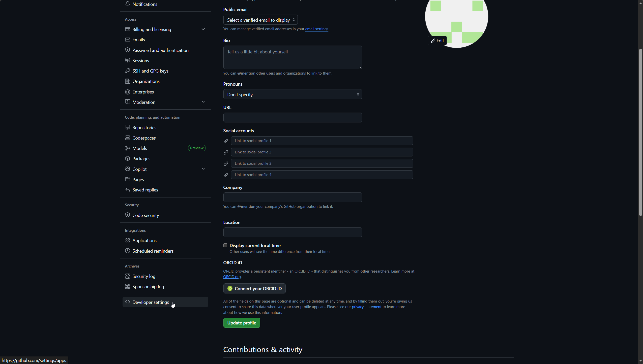This screenshot has width=643, height=364.
Task: Expand the Moderation menu chevron
Action: 203,102
